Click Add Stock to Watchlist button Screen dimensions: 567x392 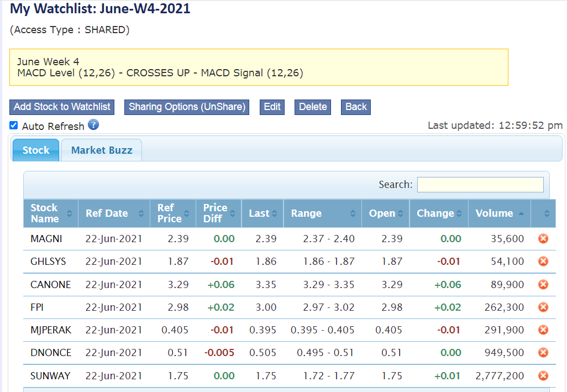click(62, 107)
